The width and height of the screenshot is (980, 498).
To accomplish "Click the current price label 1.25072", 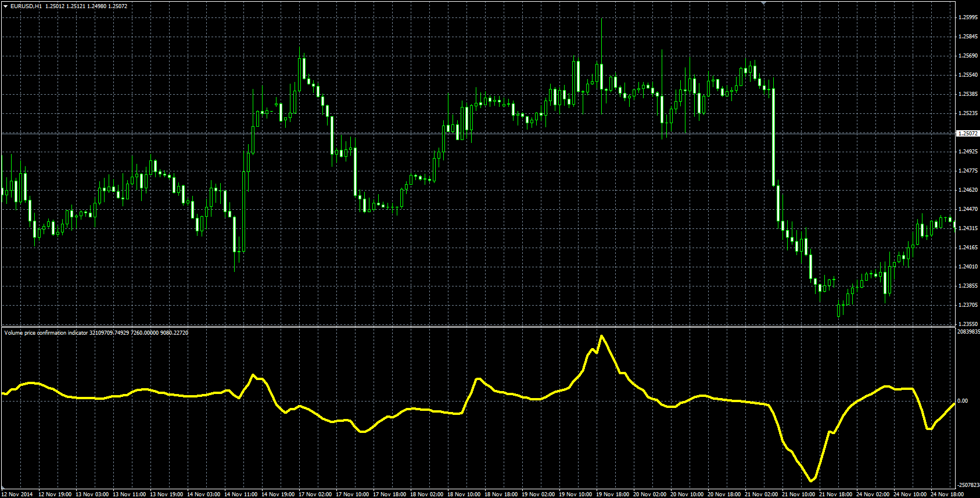I will point(967,134).
